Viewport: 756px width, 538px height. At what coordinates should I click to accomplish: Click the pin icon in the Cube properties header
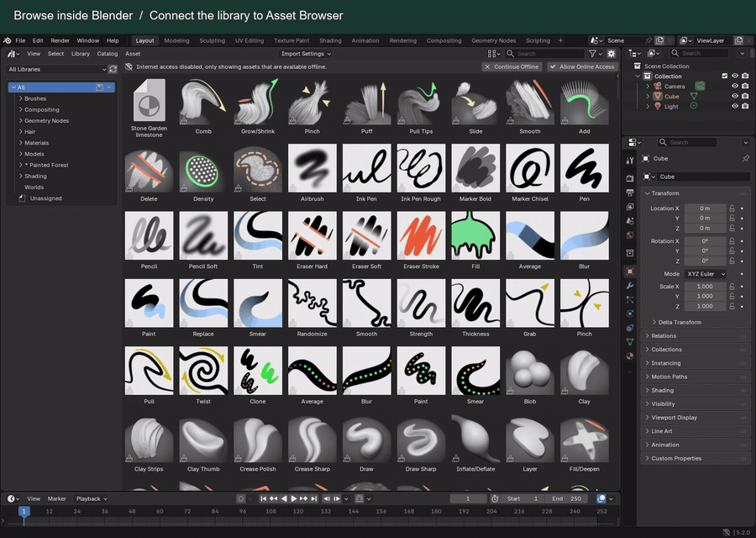tap(745, 158)
